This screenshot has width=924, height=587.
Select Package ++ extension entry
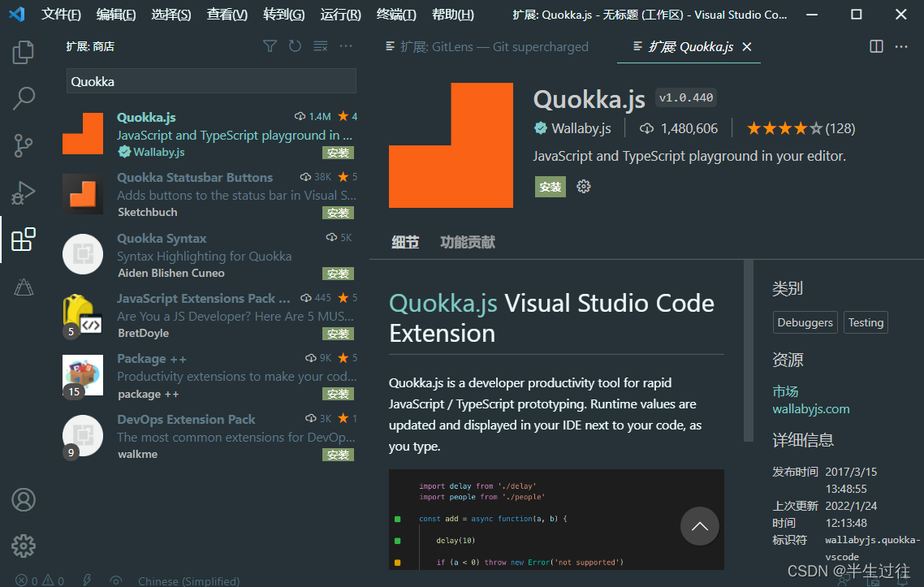click(209, 375)
